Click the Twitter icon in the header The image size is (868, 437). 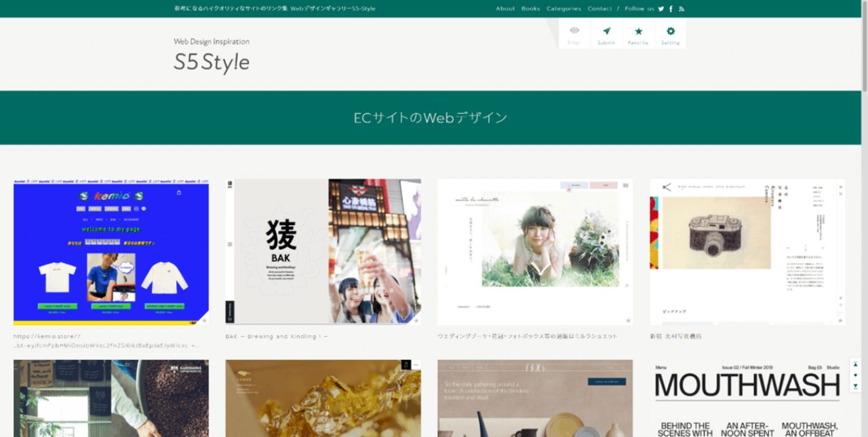tap(660, 9)
